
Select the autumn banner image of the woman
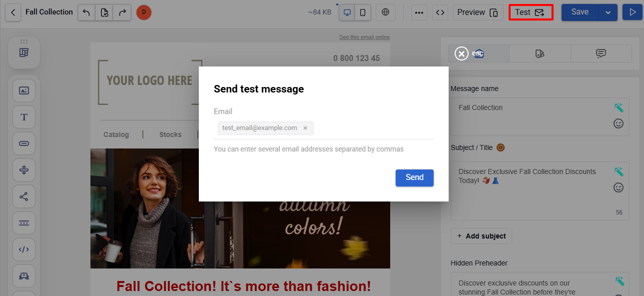point(240,208)
